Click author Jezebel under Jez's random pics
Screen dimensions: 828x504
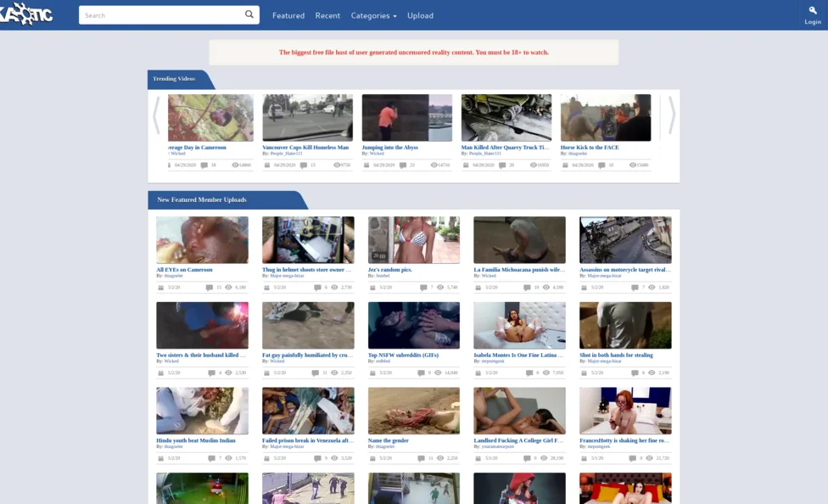point(383,276)
